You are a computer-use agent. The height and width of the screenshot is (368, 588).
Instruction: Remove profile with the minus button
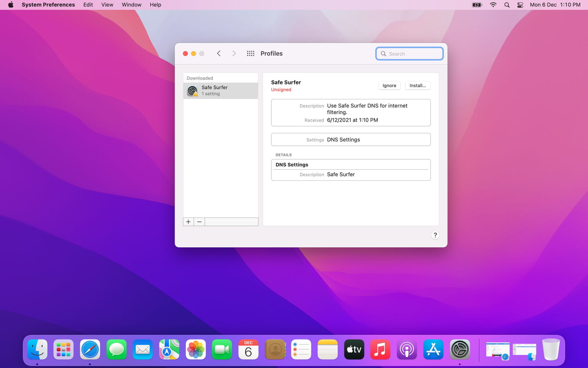[x=199, y=222]
